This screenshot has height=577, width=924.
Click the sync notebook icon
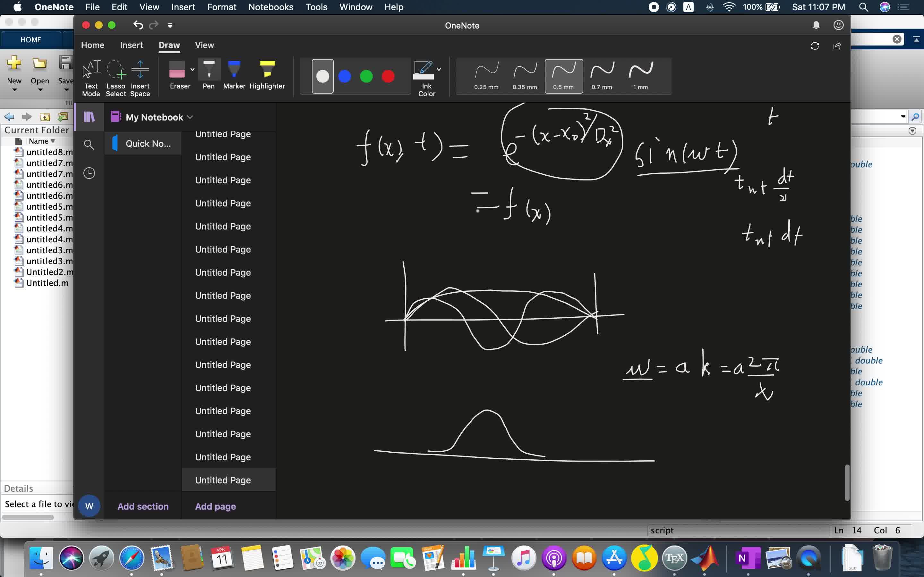click(814, 46)
